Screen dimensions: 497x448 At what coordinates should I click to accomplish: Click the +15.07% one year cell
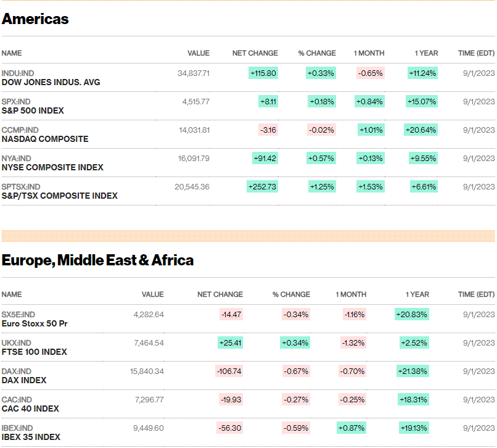coord(422,102)
